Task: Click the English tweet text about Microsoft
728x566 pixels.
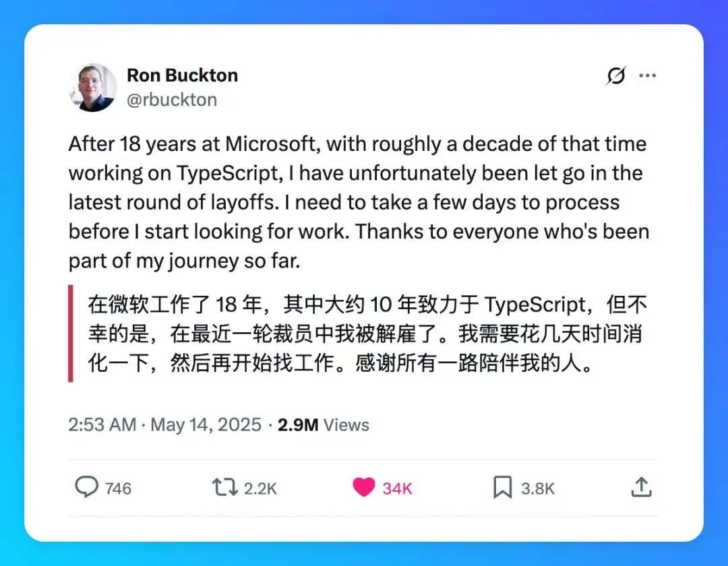Action: tap(357, 202)
